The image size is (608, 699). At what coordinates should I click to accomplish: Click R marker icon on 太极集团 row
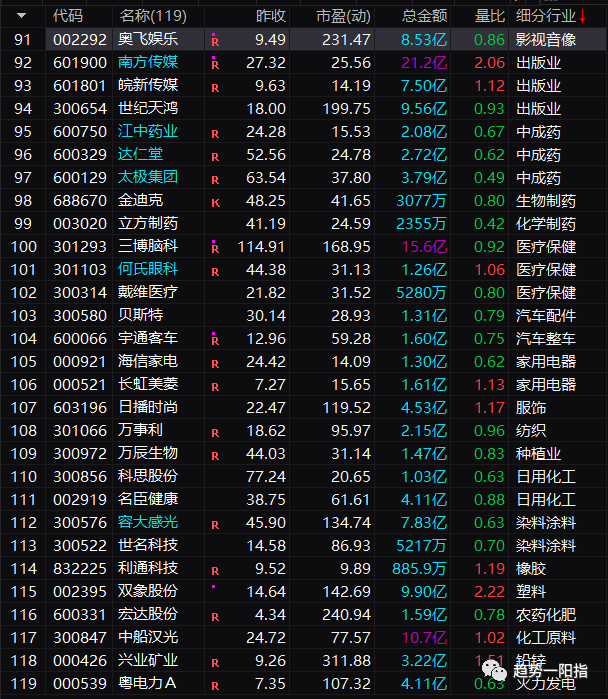(x=215, y=180)
